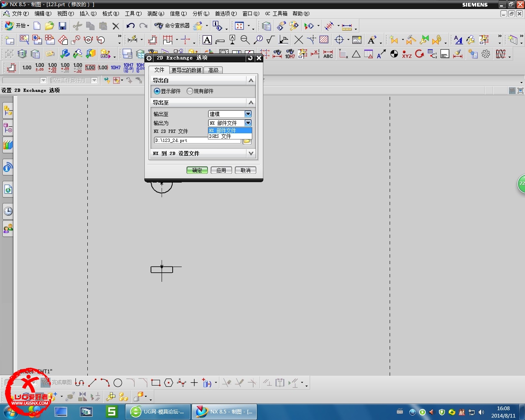Click the 2D Exchange dialog reset arrow
The height and width of the screenshot is (420, 525).
point(250,58)
